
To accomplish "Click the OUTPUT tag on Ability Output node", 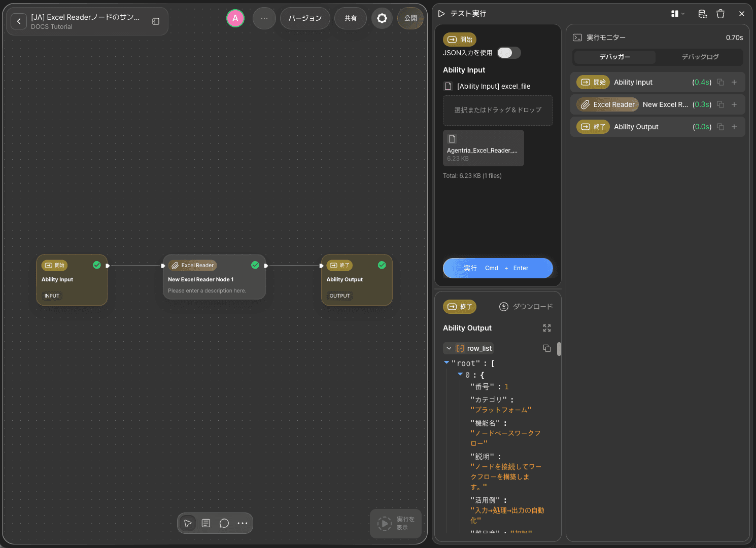I will pyautogui.click(x=340, y=296).
